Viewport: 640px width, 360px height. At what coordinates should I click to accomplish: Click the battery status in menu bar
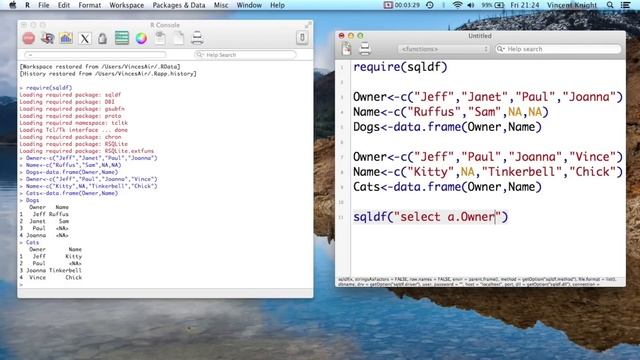coord(493,5)
